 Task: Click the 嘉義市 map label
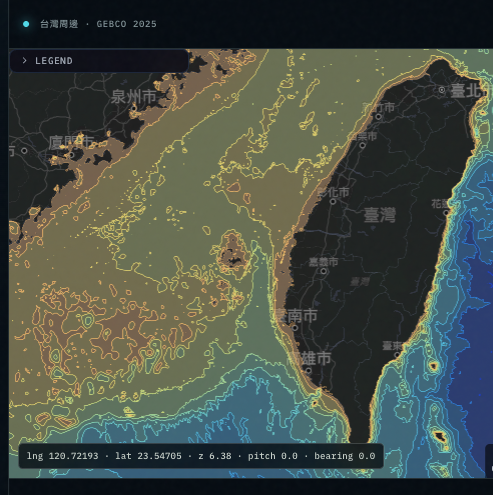point(323,262)
